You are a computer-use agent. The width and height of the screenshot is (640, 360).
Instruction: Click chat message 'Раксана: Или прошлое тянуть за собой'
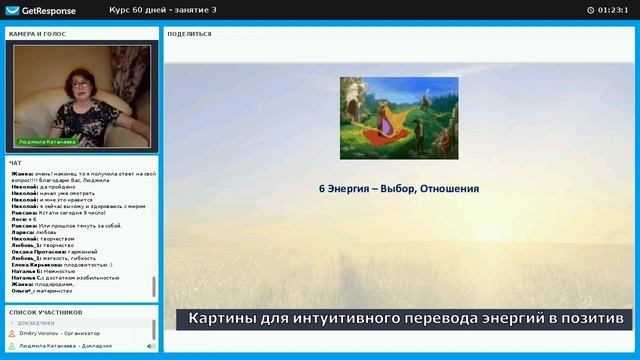tap(67, 226)
